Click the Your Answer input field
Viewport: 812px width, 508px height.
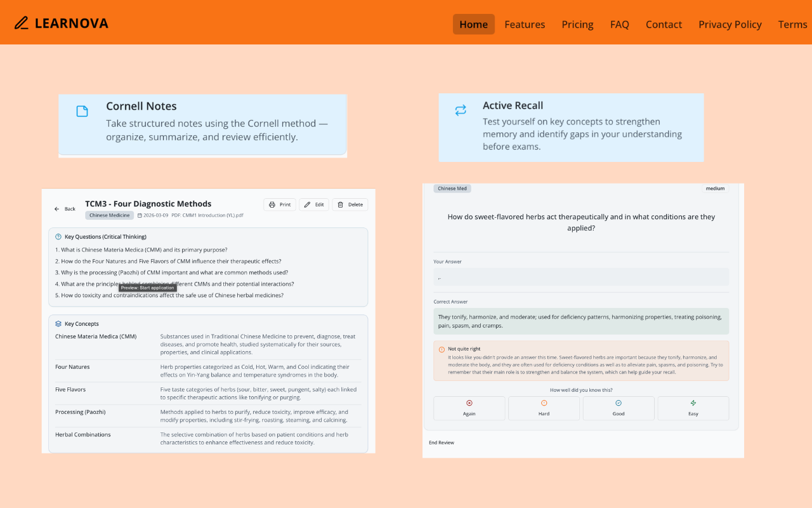point(581,277)
